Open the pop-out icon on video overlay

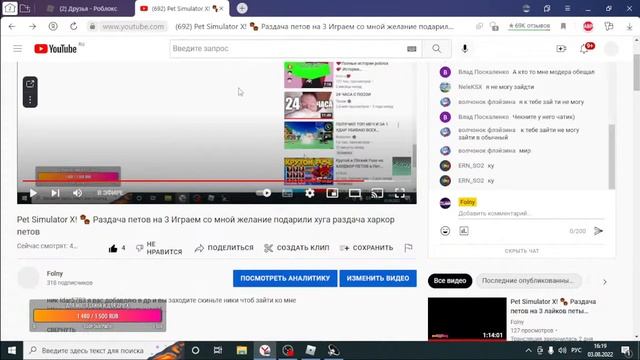pos(30,84)
